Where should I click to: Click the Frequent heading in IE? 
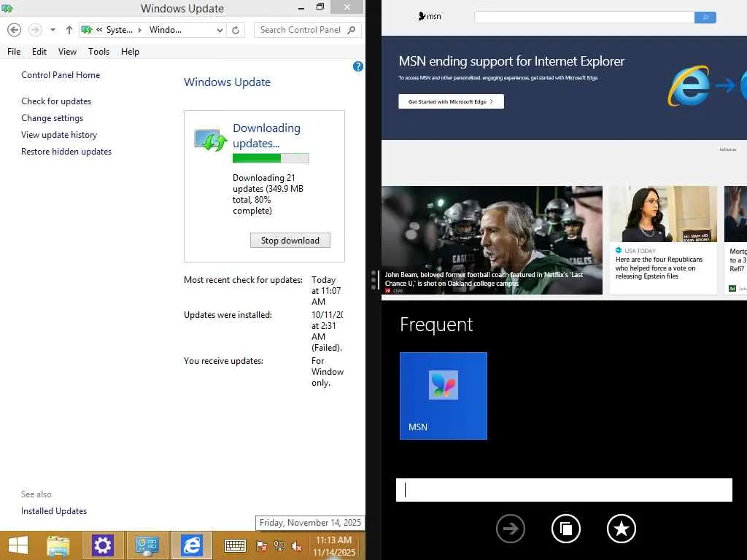pos(436,324)
